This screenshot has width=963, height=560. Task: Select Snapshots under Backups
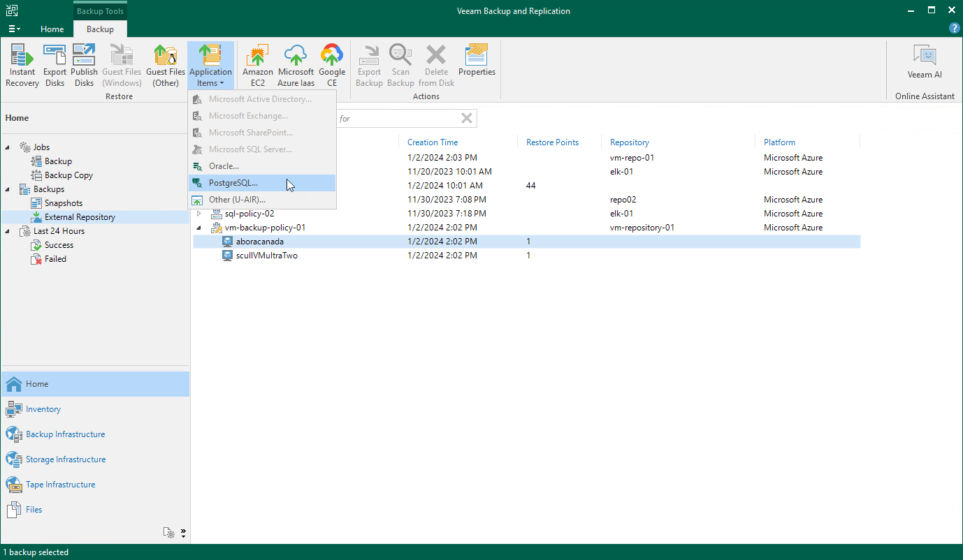click(x=64, y=203)
